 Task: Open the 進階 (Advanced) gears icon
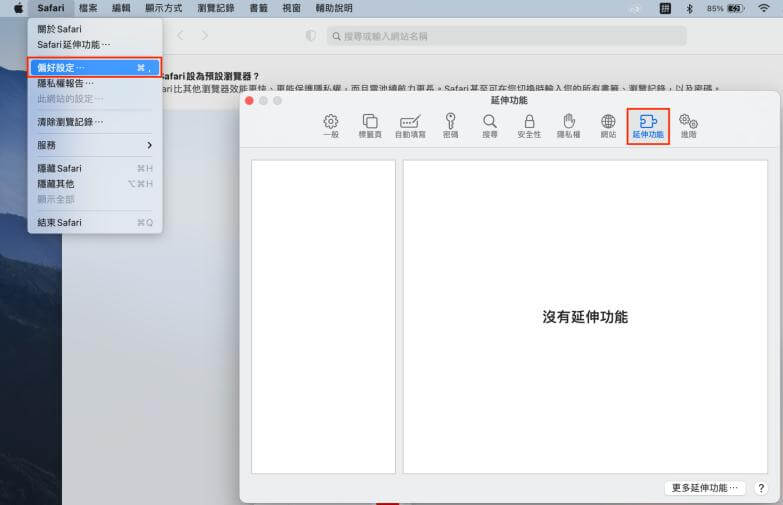point(688,125)
